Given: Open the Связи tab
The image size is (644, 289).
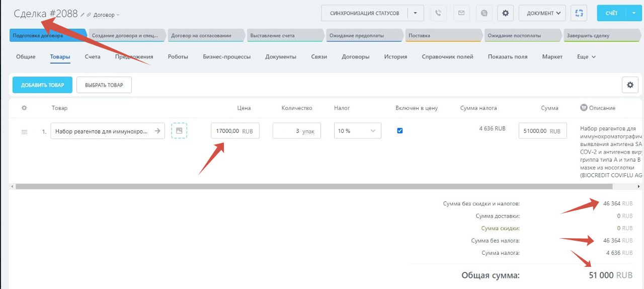Looking at the screenshot, I should tap(319, 56).
